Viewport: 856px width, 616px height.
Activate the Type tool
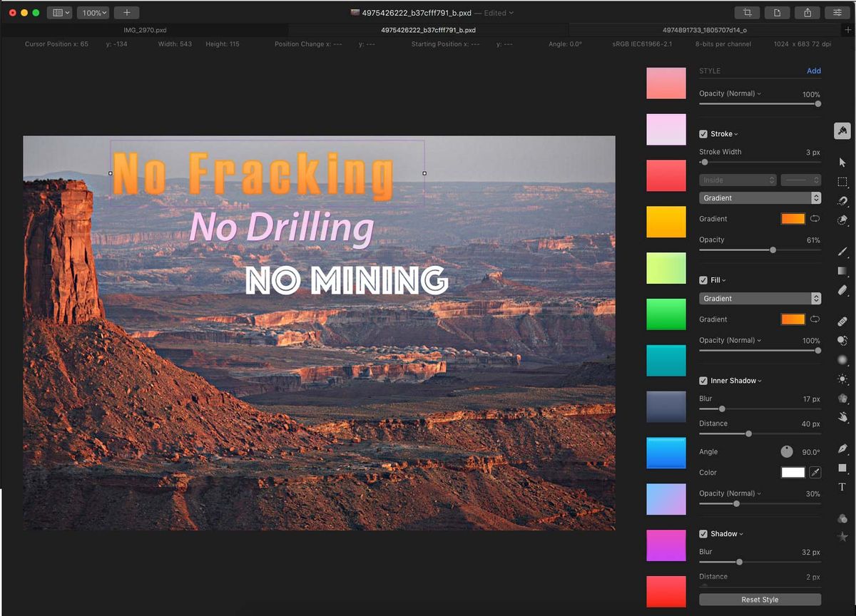pos(842,486)
